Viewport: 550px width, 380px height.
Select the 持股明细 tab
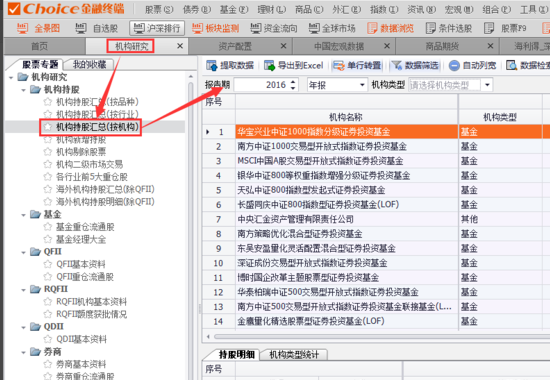coord(237,354)
